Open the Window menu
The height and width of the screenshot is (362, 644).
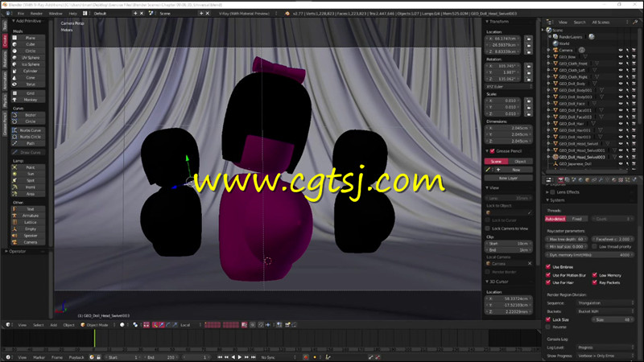[56, 14]
